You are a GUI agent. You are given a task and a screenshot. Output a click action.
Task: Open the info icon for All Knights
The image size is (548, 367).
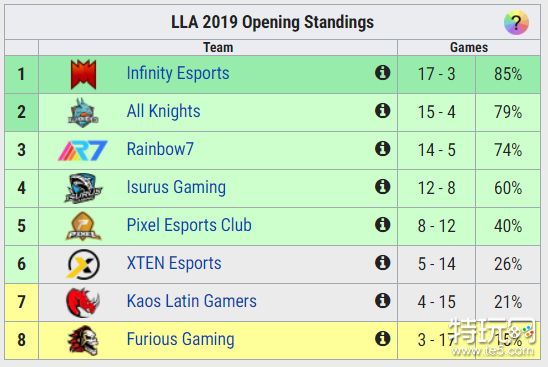pos(382,111)
